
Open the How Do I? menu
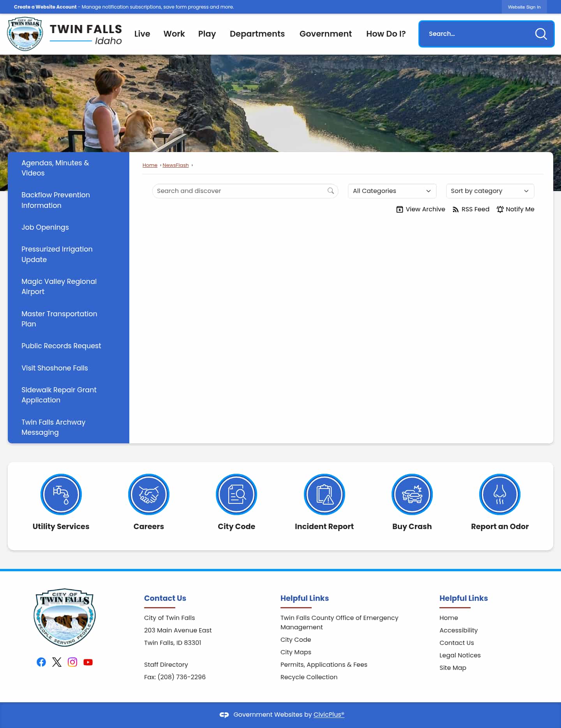pyautogui.click(x=386, y=34)
